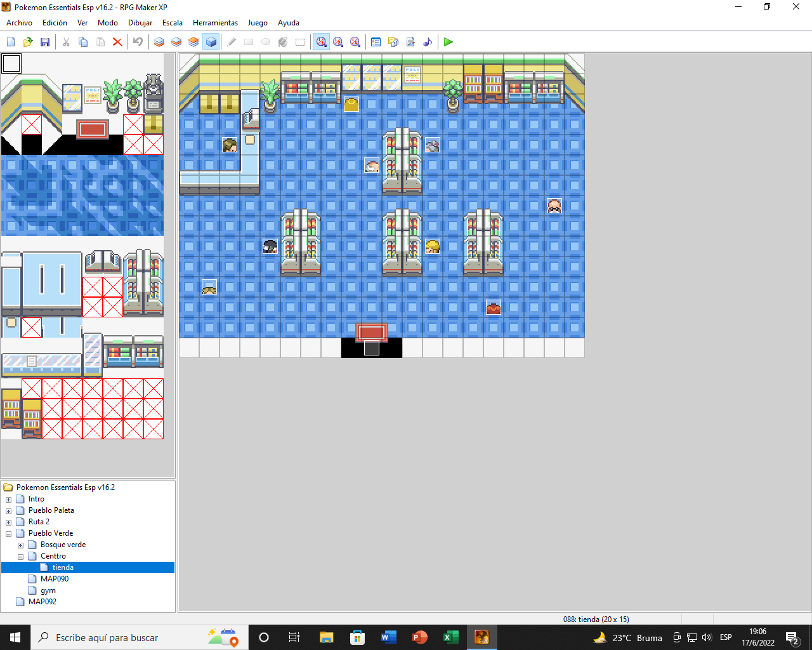
Task: Click the red Delete X icon
Action: pos(117,42)
